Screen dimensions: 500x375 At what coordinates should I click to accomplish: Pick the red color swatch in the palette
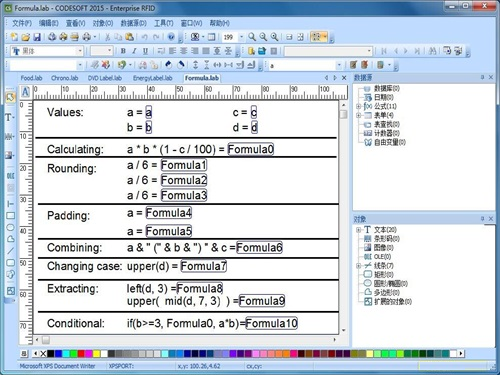coord(81,354)
